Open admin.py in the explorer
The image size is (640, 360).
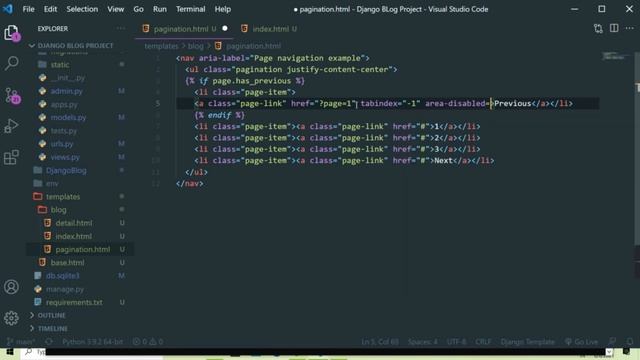[x=66, y=91]
